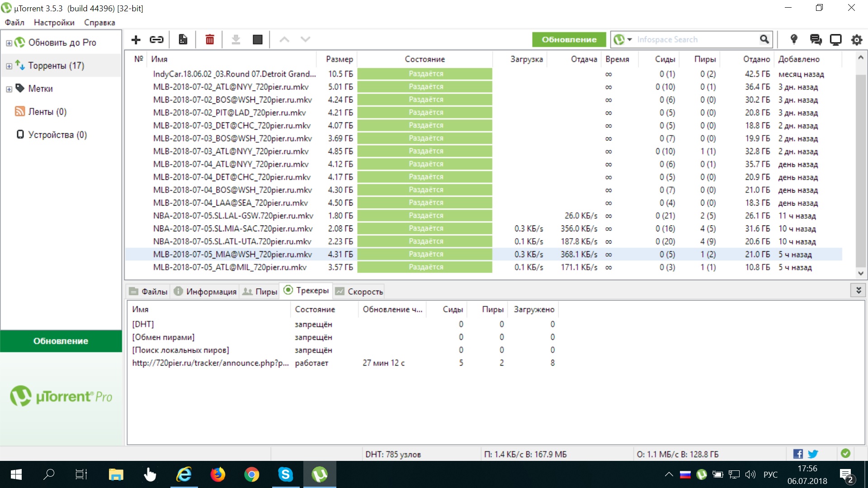
Task: Select the 720pier.ru tracker announce row
Action: coord(344,363)
